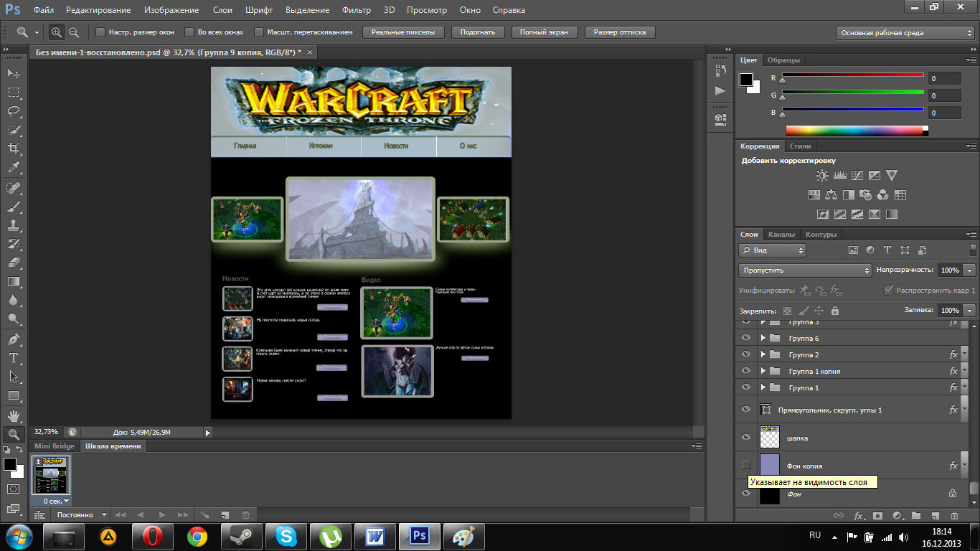
Task: Select the Gradient tool
Action: 14,281
